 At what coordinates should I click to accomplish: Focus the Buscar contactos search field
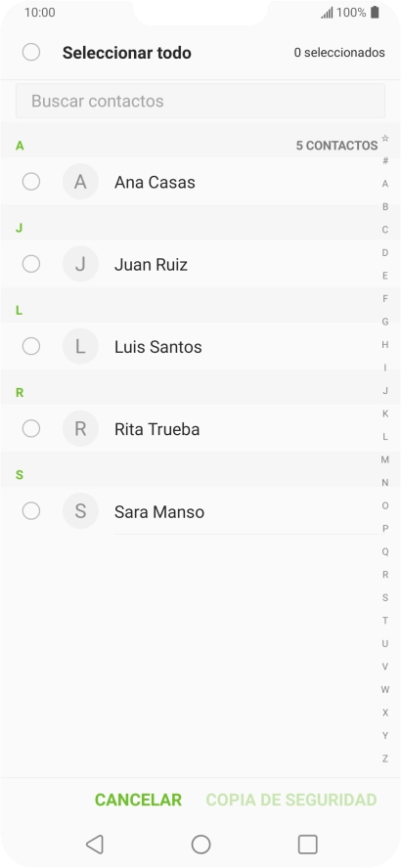[200, 101]
